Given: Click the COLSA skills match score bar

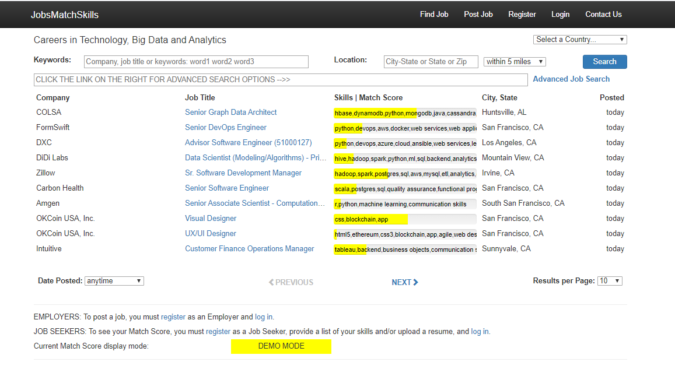Looking at the screenshot, I should pos(405,113).
